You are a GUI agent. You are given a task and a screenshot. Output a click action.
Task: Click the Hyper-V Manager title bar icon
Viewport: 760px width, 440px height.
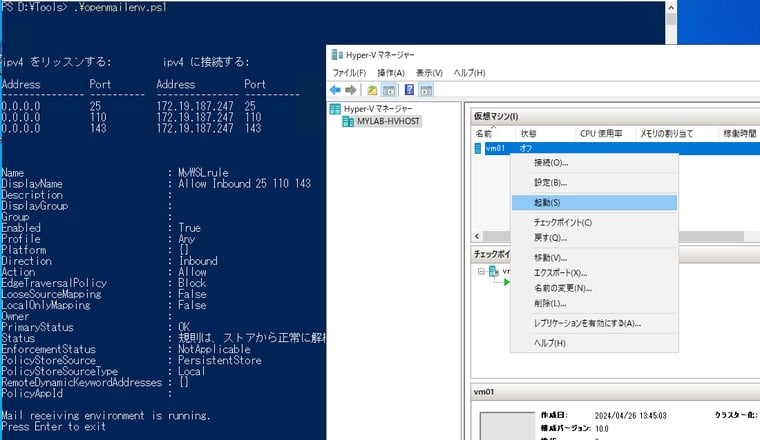337,55
